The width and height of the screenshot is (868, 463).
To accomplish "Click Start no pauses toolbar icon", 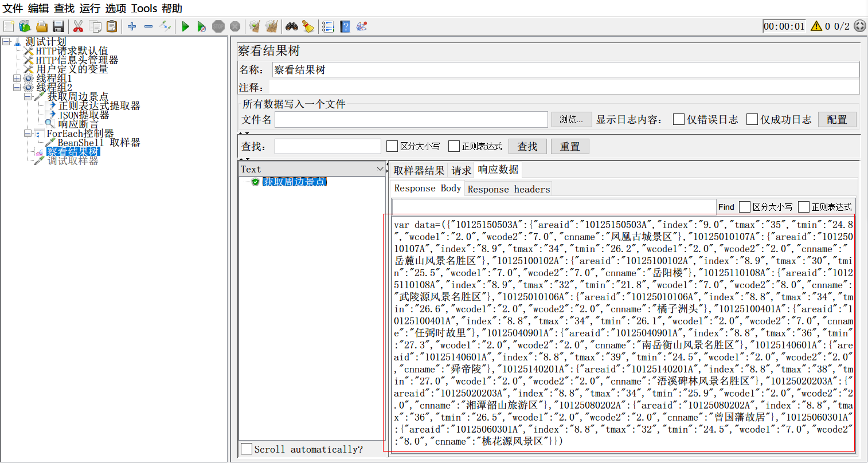I will (x=201, y=26).
